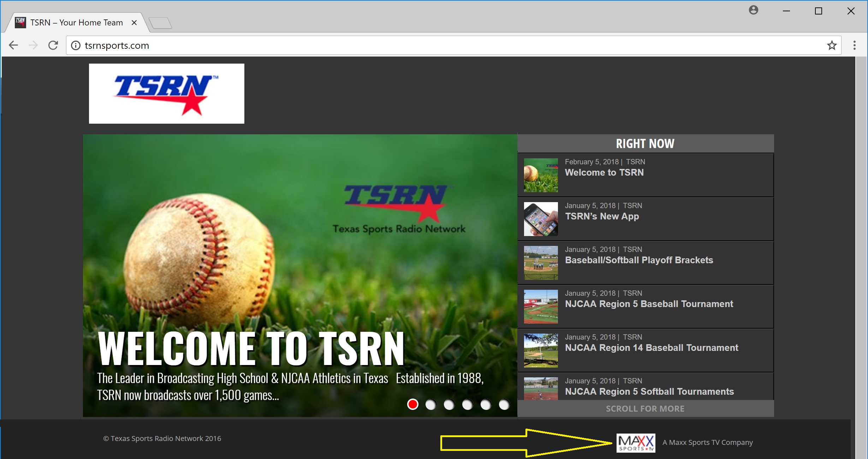The image size is (868, 459).
Task: Click the browser back arrow
Action: pos(13,45)
